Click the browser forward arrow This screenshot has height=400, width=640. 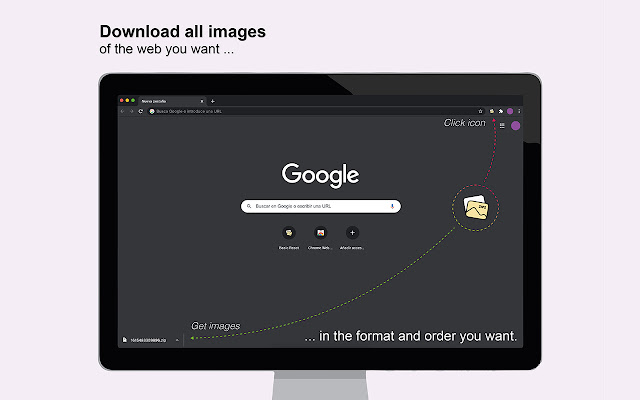(x=131, y=111)
